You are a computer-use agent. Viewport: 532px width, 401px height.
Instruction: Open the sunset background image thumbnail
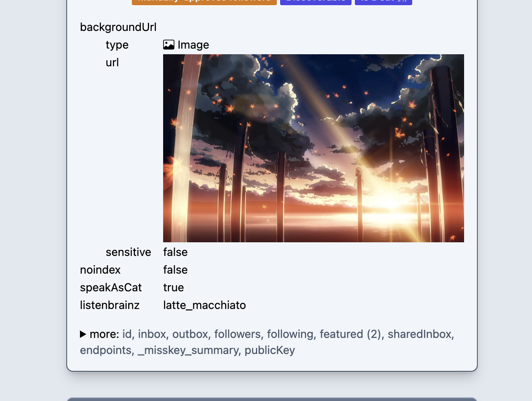click(313, 148)
